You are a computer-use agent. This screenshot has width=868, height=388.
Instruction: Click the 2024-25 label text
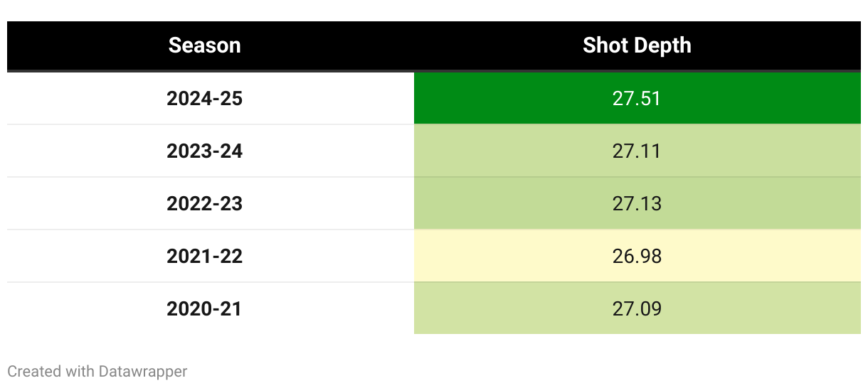(x=205, y=98)
